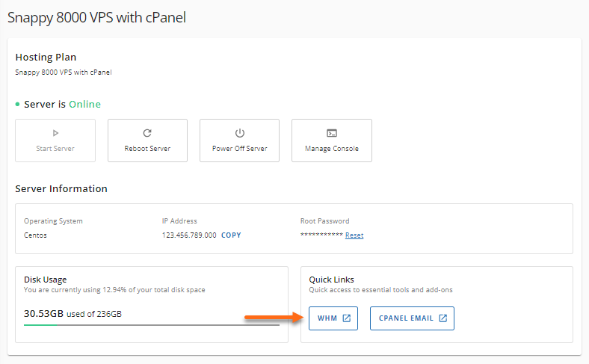
Task: Click the green Online status text
Action: 84,105
